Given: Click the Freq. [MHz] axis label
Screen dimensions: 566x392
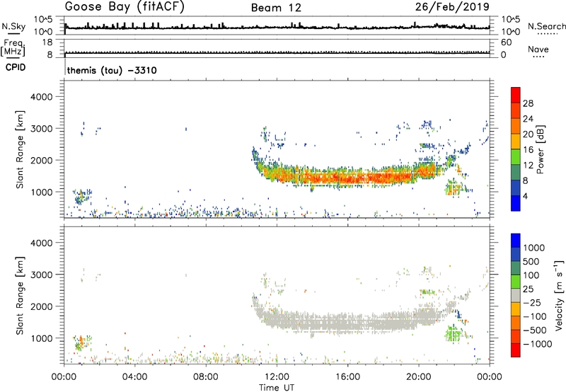Looking at the screenshot, I should 13,47.
